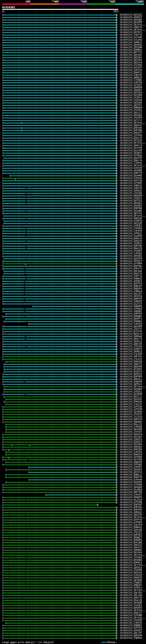Image resolution: width=146 pixels, height=644 pixels.
Task: Select hit UniRef100_A2BCY9
Action: tap(131, 188)
